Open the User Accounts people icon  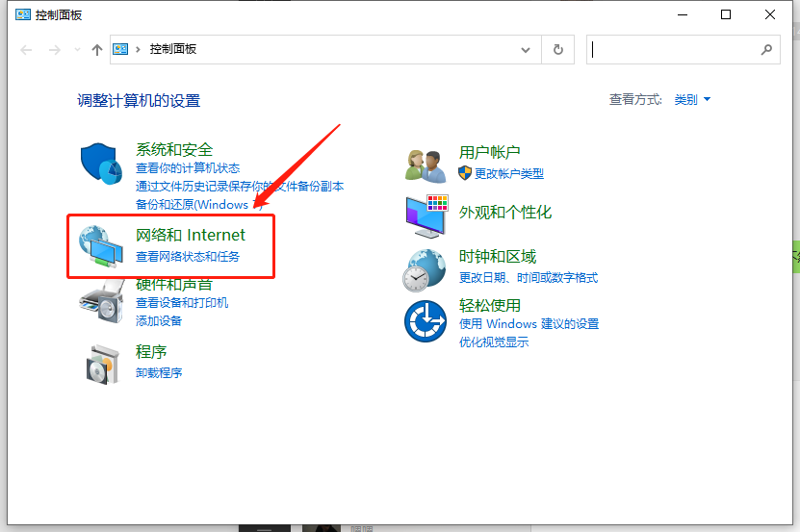(x=426, y=165)
